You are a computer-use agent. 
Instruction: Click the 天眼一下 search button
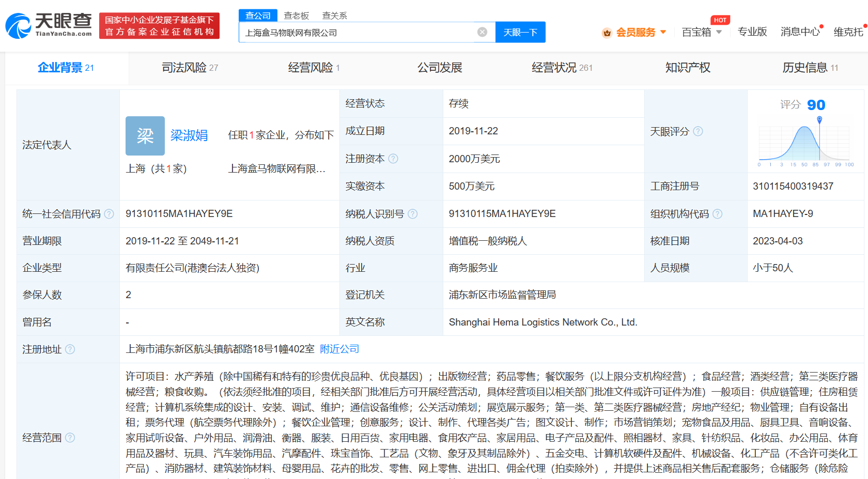[x=520, y=32]
